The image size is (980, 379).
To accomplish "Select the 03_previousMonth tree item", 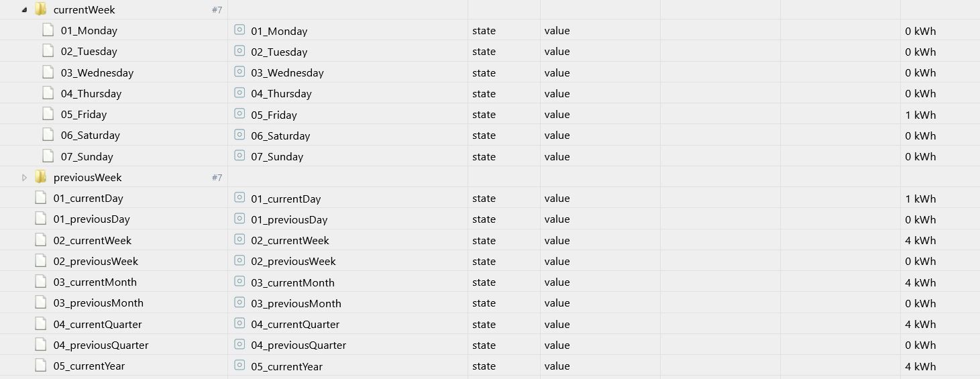I will 99,303.
